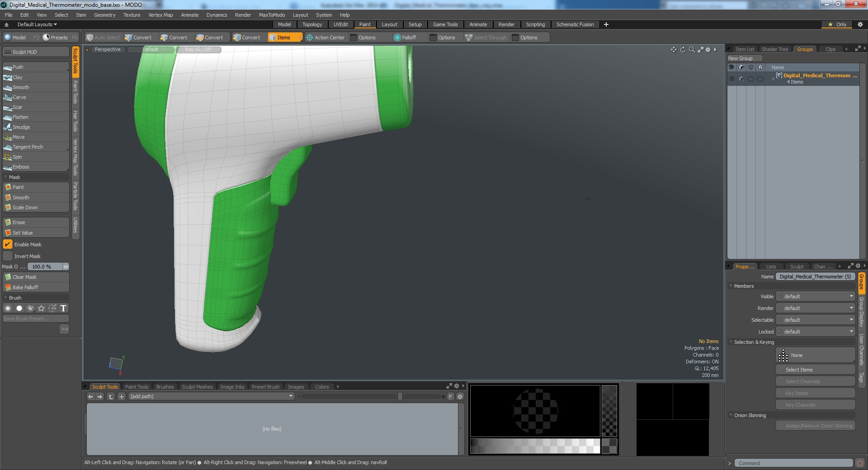Open the Selectable members dropdown
Image resolution: width=868 pixels, height=470 pixels.
pyautogui.click(x=816, y=320)
